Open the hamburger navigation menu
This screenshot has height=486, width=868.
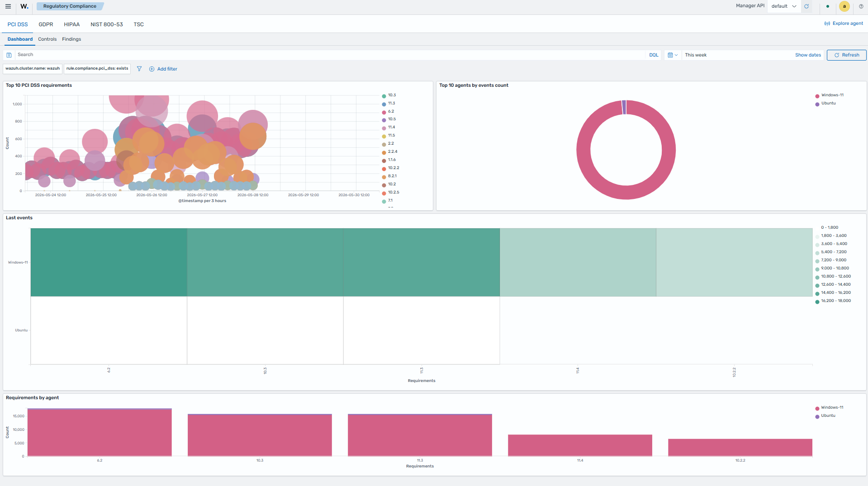tap(8, 6)
